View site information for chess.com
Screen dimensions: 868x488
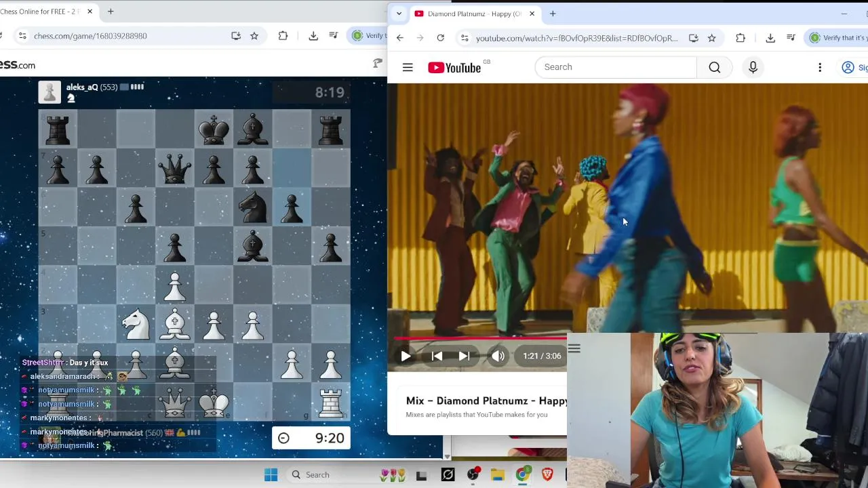pyautogui.click(x=22, y=36)
